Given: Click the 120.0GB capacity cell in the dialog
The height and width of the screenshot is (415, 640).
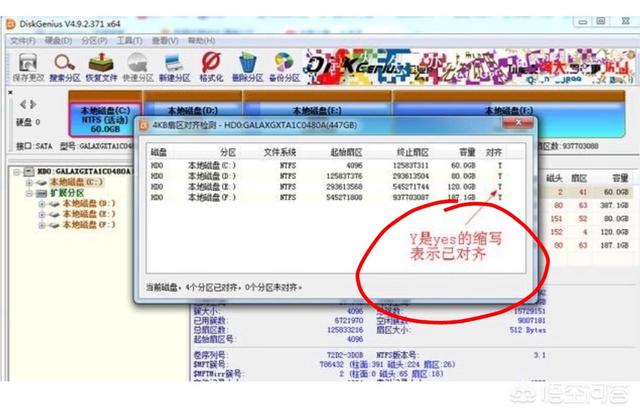Looking at the screenshot, I should click(461, 187).
